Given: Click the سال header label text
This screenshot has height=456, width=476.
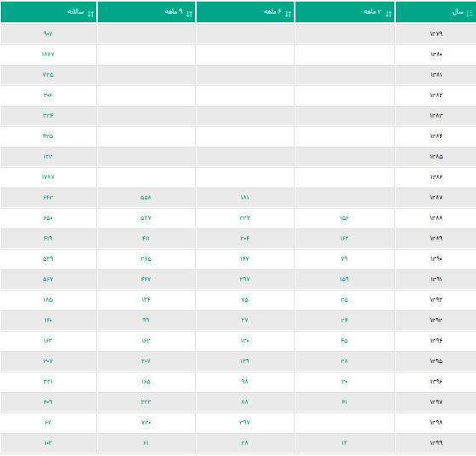Looking at the screenshot, I should 458,12.
